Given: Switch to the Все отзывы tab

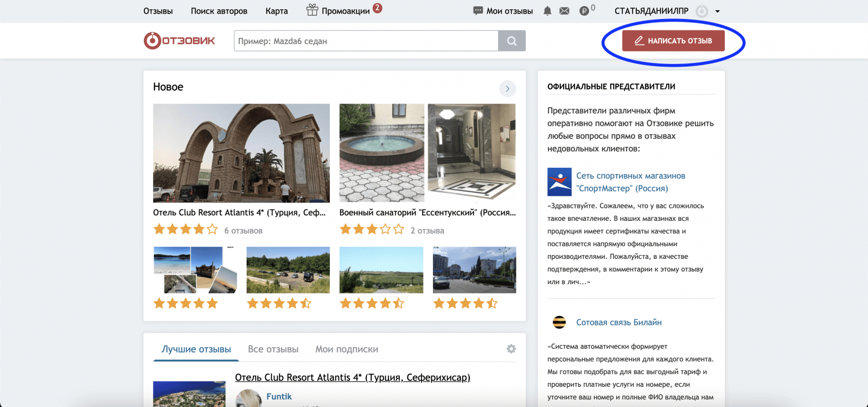Looking at the screenshot, I should pyautogui.click(x=273, y=349).
